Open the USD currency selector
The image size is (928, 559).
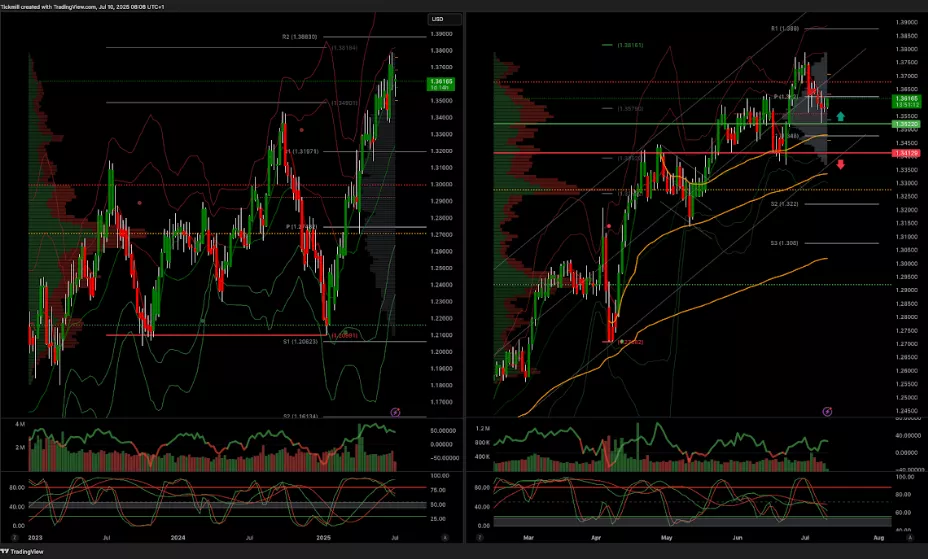[x=444, y=19]
